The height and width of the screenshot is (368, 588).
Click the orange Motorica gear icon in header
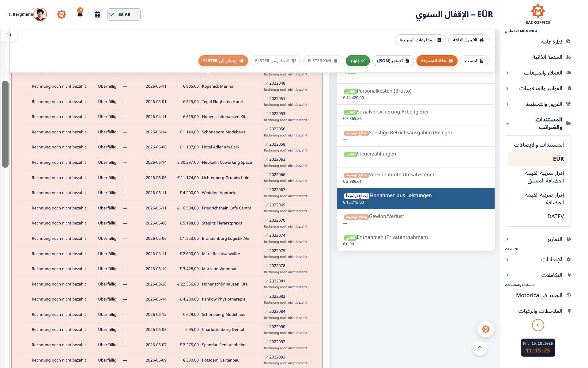point(62,14)
